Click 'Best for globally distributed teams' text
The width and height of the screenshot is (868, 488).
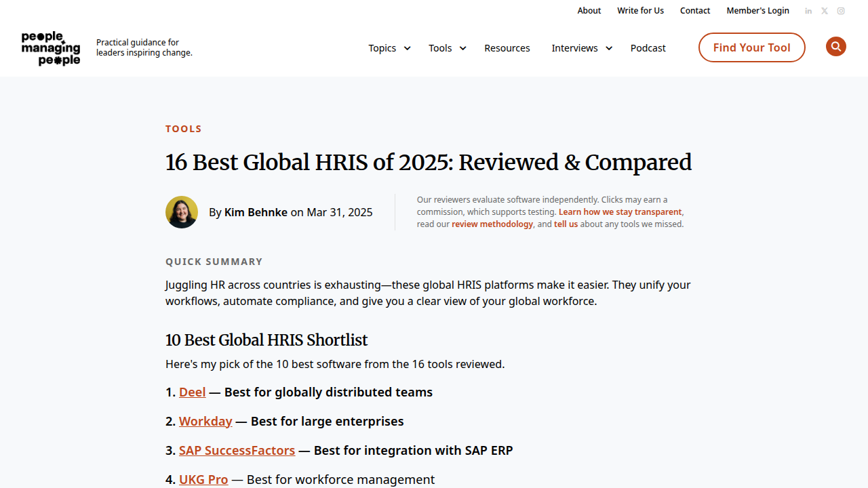328,392
